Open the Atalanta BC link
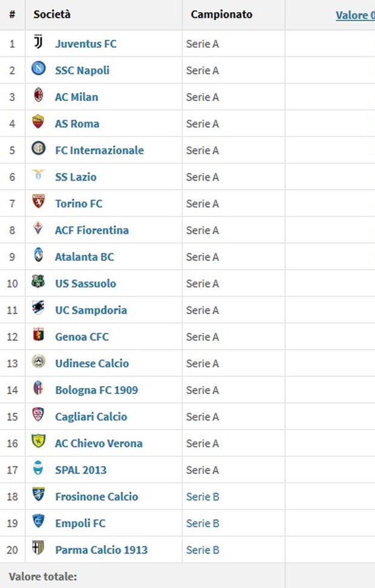This screenshot has width=375, height=588. [84, 257]
